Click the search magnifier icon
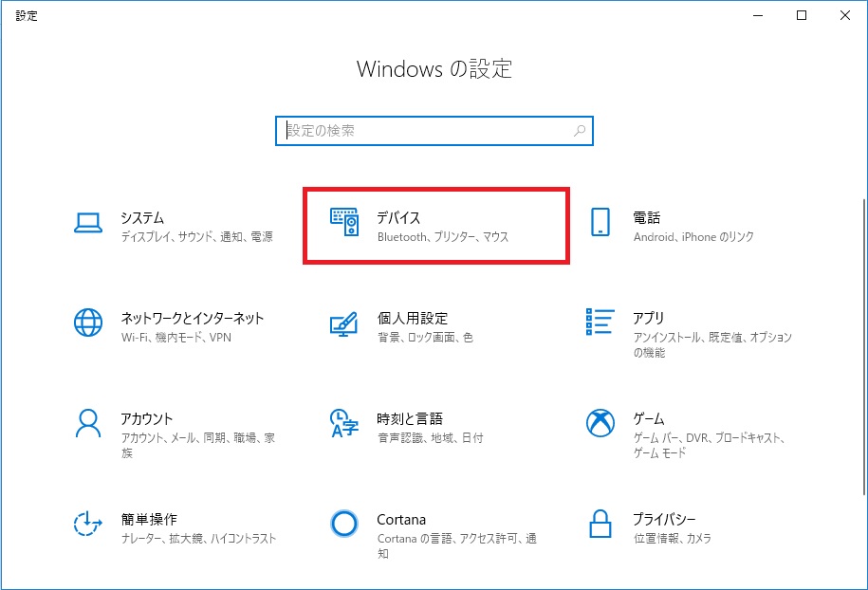Screen dimensions: 868x590 pyautogui.click(x=580, y=131)
